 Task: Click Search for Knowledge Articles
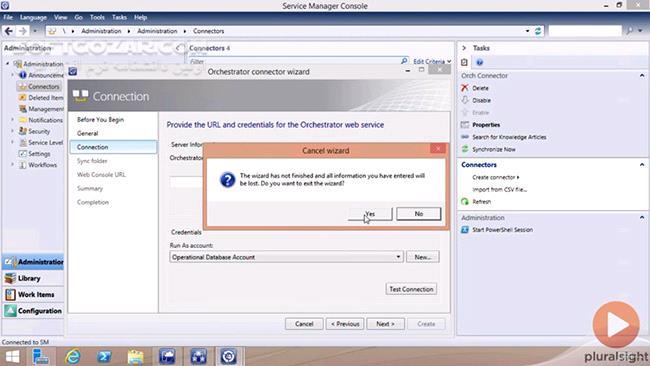click(509, 137)
